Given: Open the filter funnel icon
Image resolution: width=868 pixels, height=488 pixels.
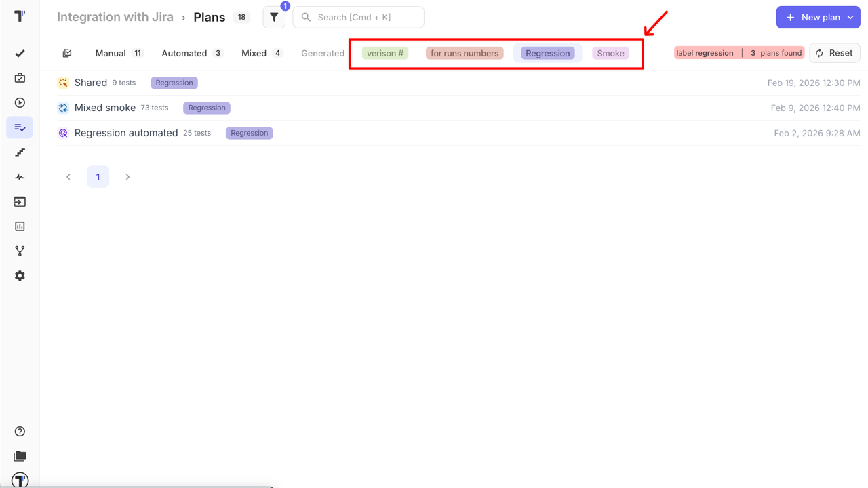Looking at the screenshot, I should click(274, 18).
